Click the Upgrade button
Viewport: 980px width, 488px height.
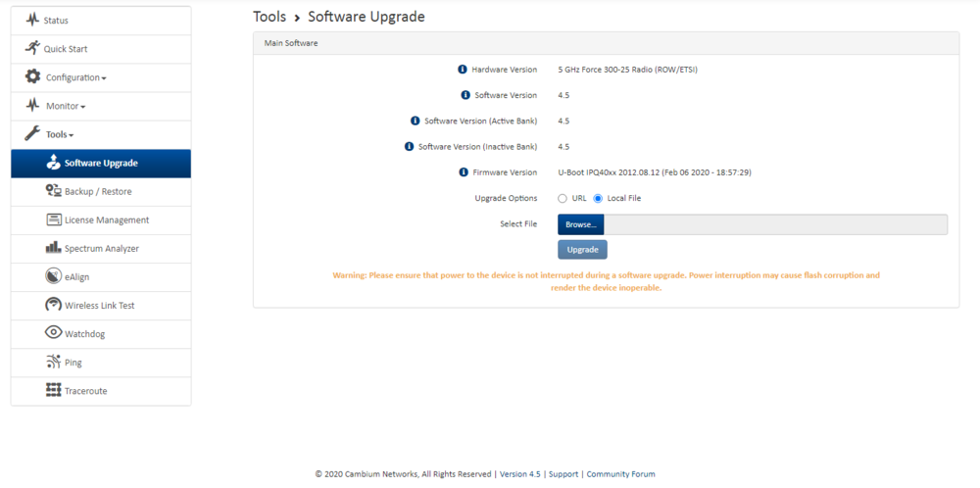[x=582, y=249]
